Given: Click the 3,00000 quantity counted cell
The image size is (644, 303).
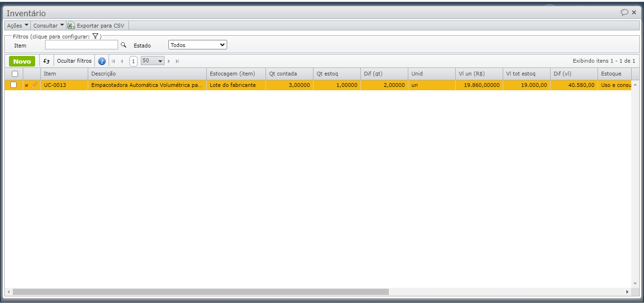Looking at the screenshot, I should coord(289,85).
